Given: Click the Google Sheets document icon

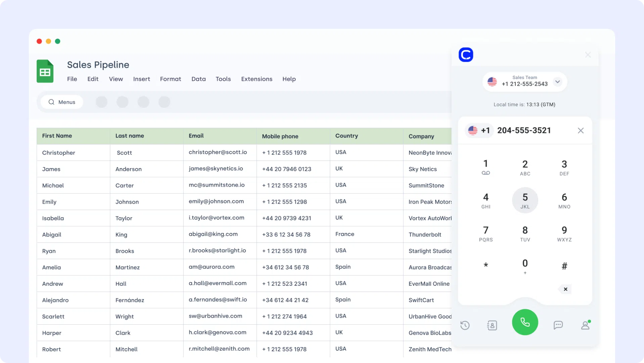Looking at the screenshot, I should click(x=45, y=71).
